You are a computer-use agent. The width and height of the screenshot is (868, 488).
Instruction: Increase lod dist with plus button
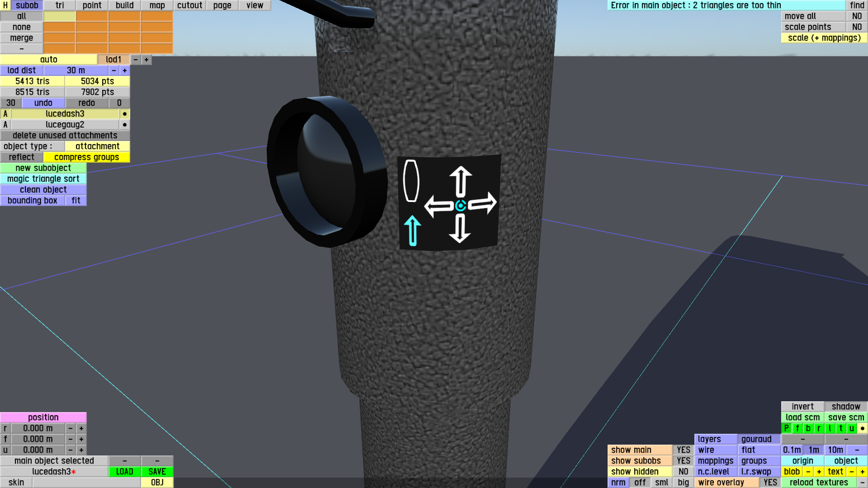(125, 70)
